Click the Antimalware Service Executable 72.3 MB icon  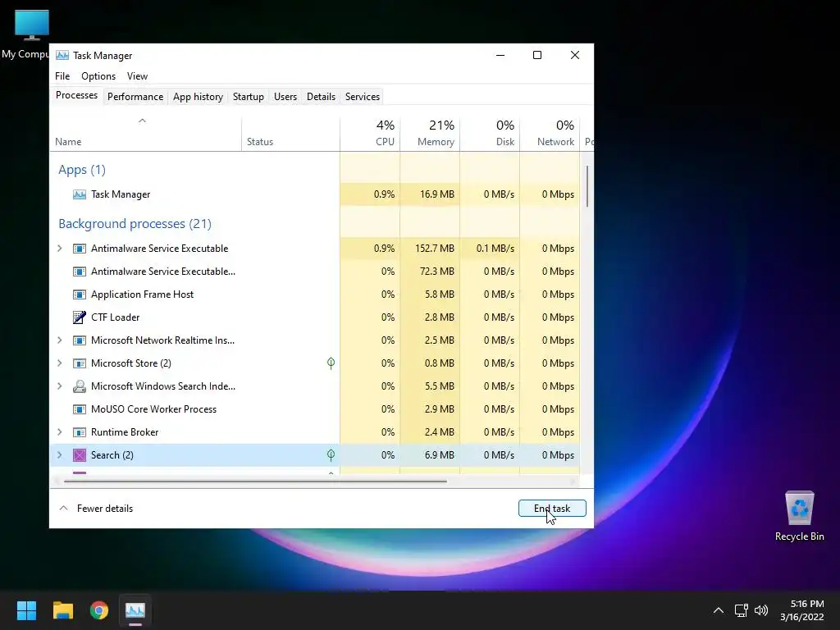pyautogui.click(x=80, y=272)
